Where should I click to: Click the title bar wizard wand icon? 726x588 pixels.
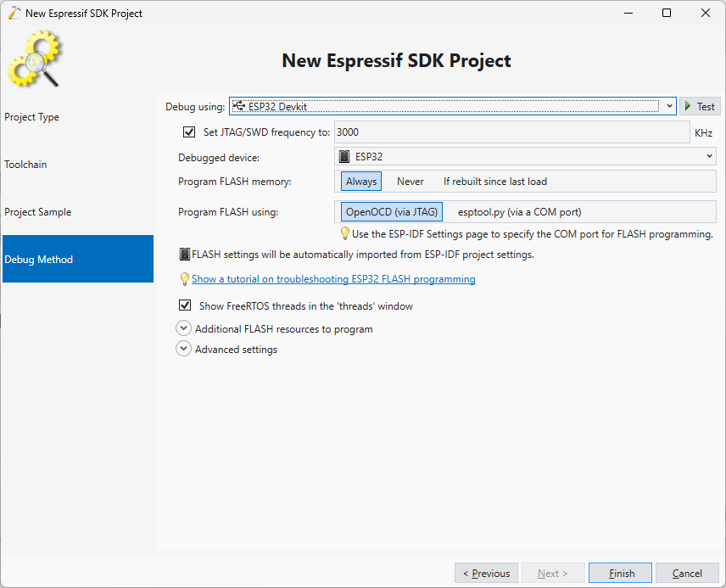pos(14,13)
